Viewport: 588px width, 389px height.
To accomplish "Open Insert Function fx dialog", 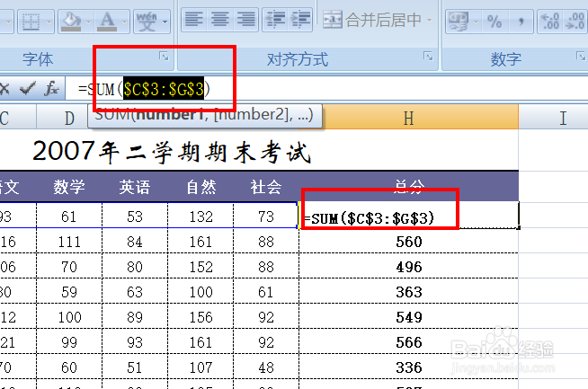I will click(x=51, y=89).
